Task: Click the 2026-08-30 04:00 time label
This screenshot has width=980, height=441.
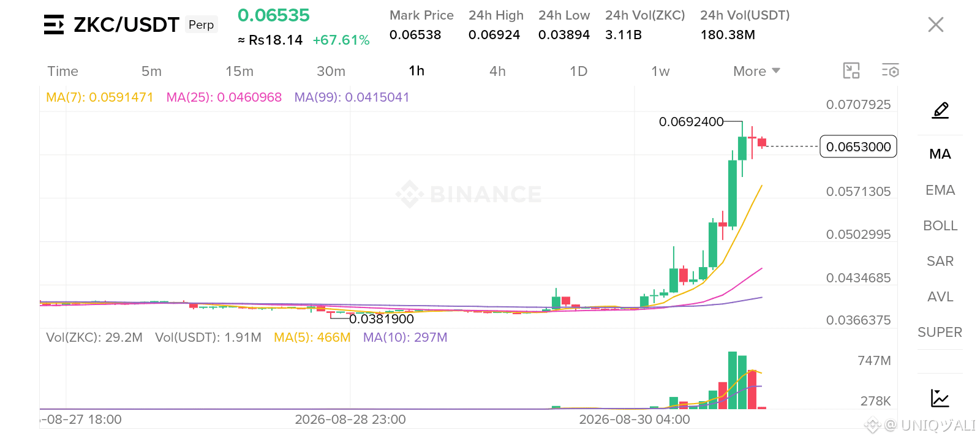Action: click(x=635, y=420)
